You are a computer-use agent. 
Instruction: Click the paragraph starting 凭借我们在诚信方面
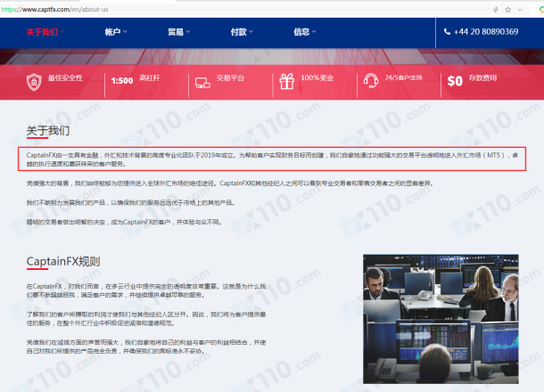(x=146, y=347)
